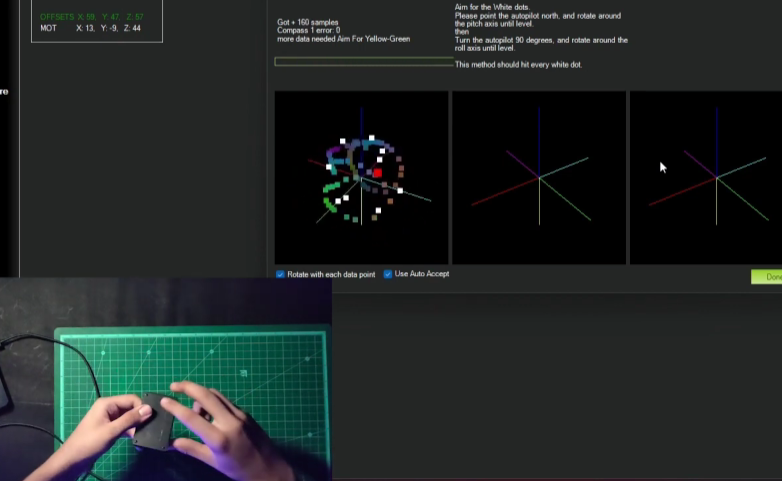Uncheck Rotate with each data point
Screen dimensions: 782x481
(x=280, y=274)
